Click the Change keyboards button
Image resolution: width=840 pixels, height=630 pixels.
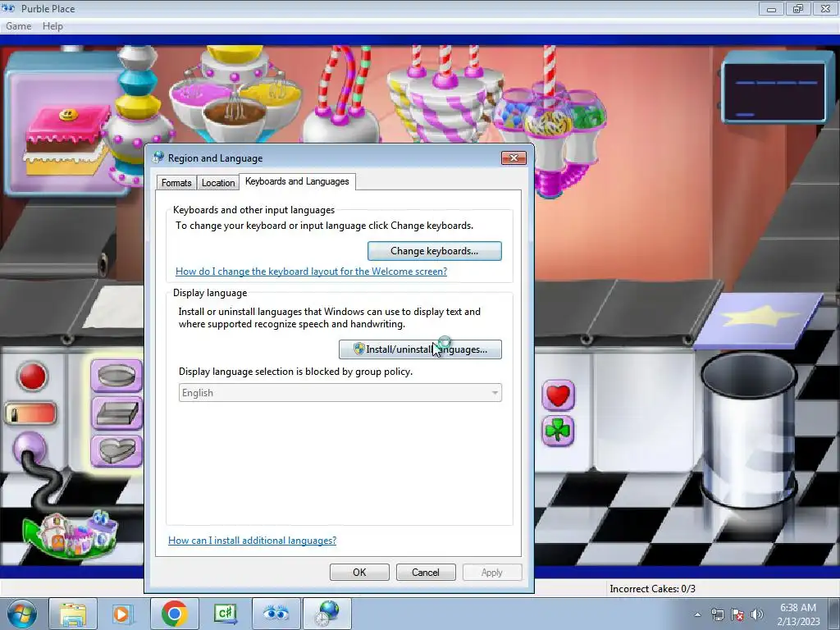(x=435, y=251)
